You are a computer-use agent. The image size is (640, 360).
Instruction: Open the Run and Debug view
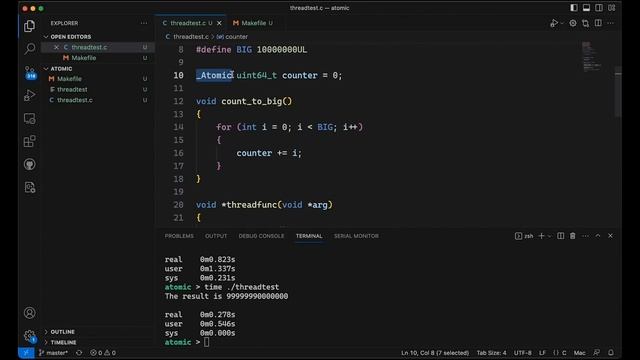(29, 95)
